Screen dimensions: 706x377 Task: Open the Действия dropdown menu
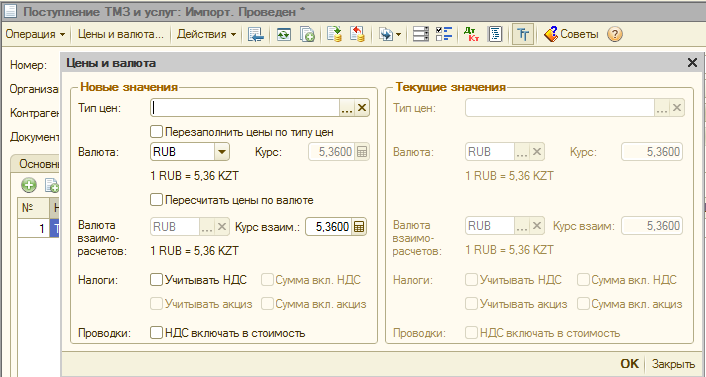coord(207,34)
